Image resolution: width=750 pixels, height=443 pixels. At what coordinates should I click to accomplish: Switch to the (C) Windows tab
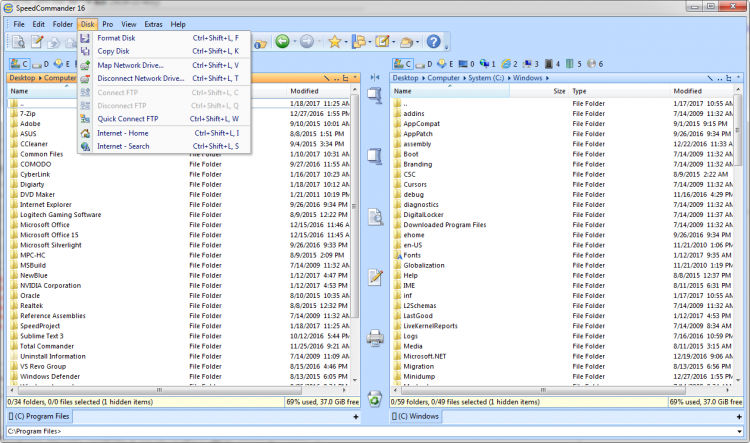415,417
